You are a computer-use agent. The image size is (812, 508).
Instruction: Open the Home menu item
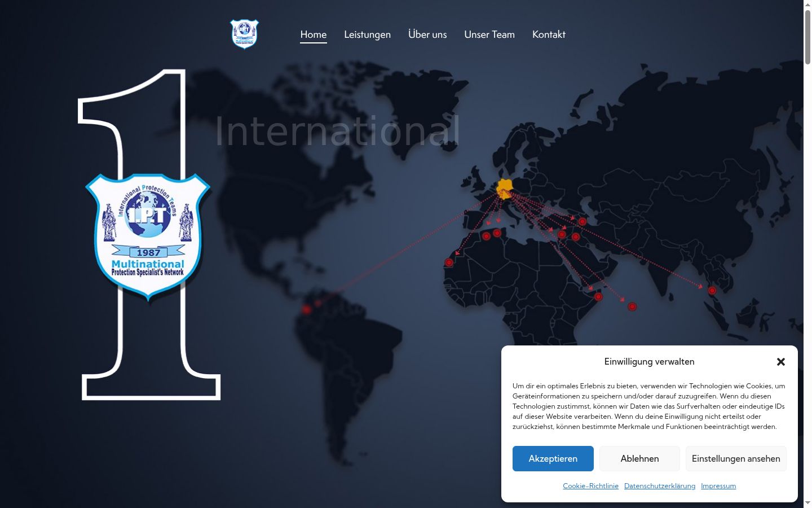(x=314, y=34)
